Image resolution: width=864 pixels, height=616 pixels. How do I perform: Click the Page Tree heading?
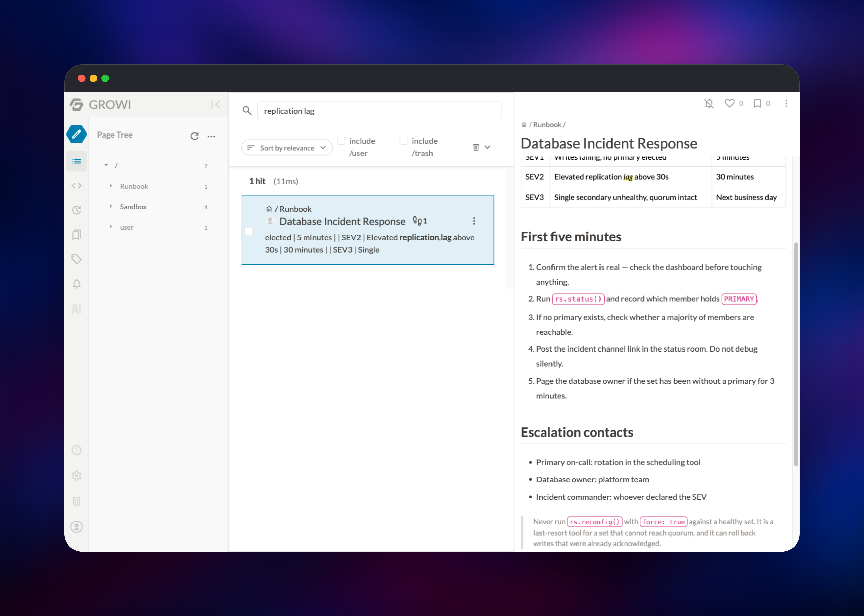[115, 135]
